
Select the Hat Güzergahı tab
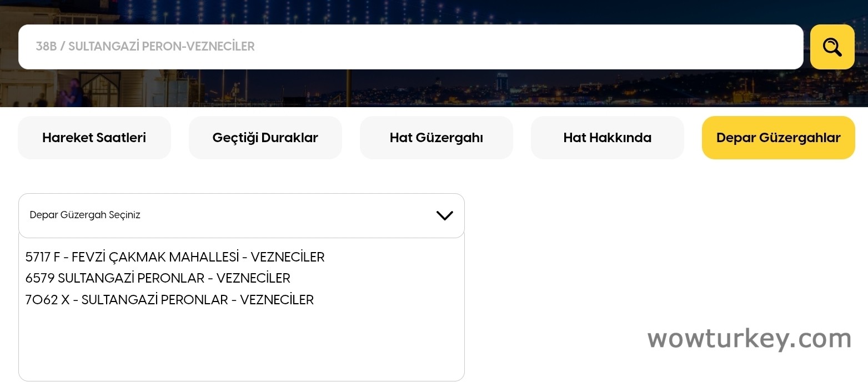436,138
